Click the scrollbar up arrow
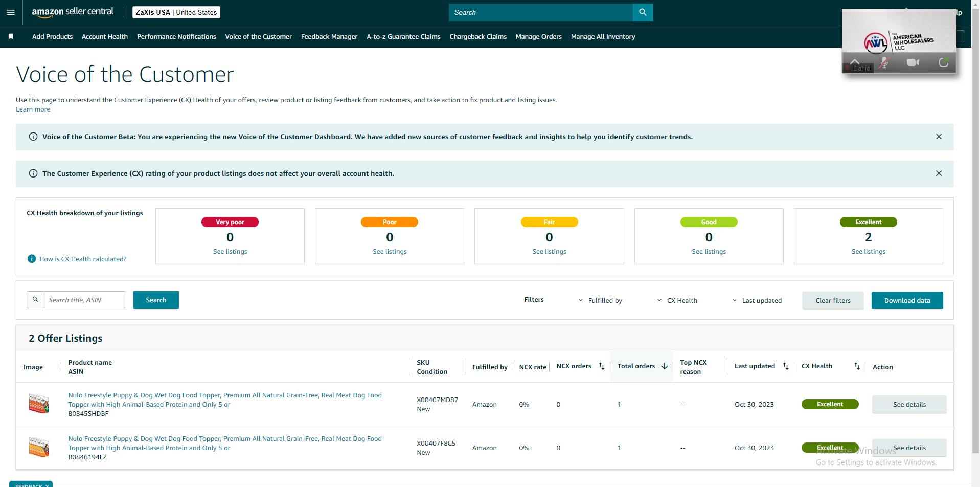The height and width of the screenshot is (487, 980). pos(975,4)
